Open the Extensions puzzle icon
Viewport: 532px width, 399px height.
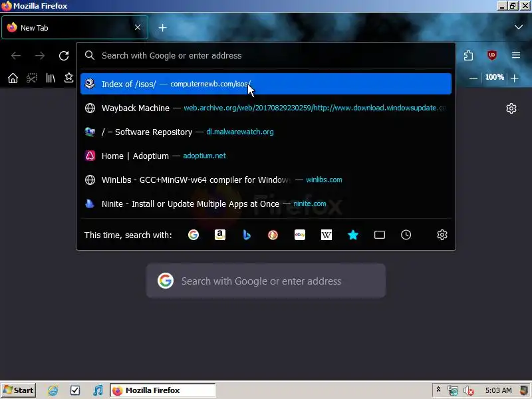pyautogui.click(x=468, y=55)
